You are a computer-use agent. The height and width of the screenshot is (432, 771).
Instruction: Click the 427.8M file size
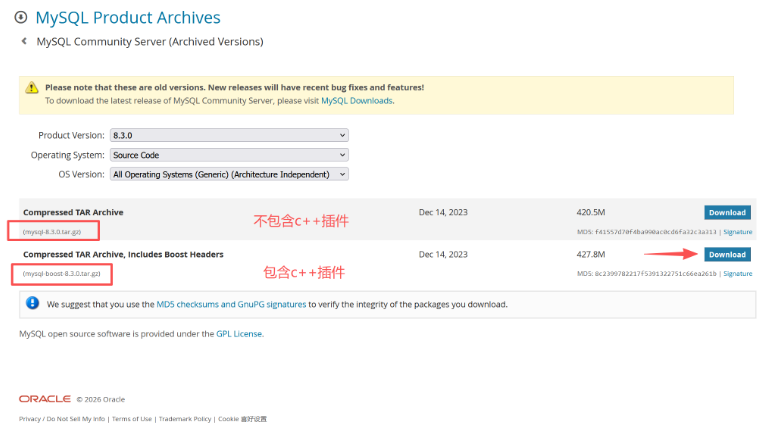point(591,255)
